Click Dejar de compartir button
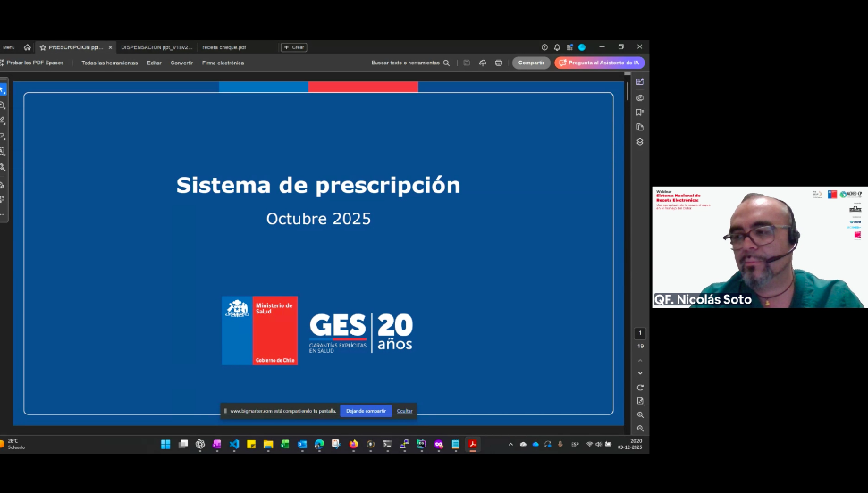 [366, 411]
